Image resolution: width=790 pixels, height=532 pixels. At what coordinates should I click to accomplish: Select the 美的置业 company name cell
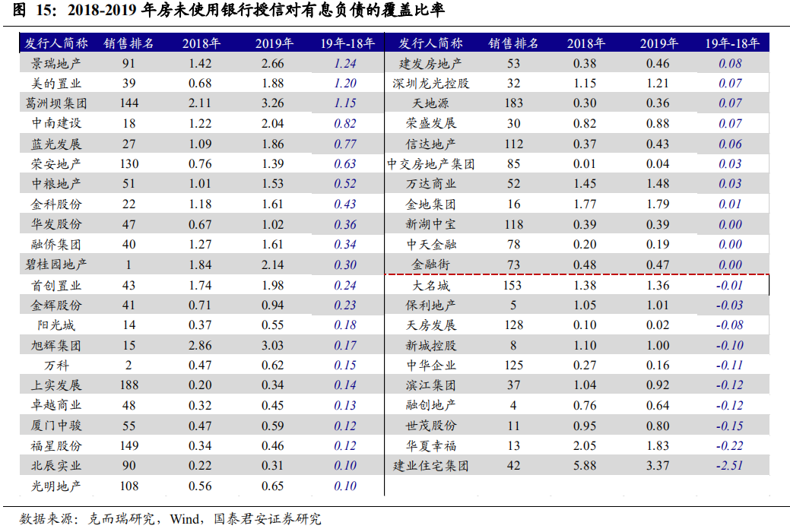pyautogui.click(x=56, y=83)
